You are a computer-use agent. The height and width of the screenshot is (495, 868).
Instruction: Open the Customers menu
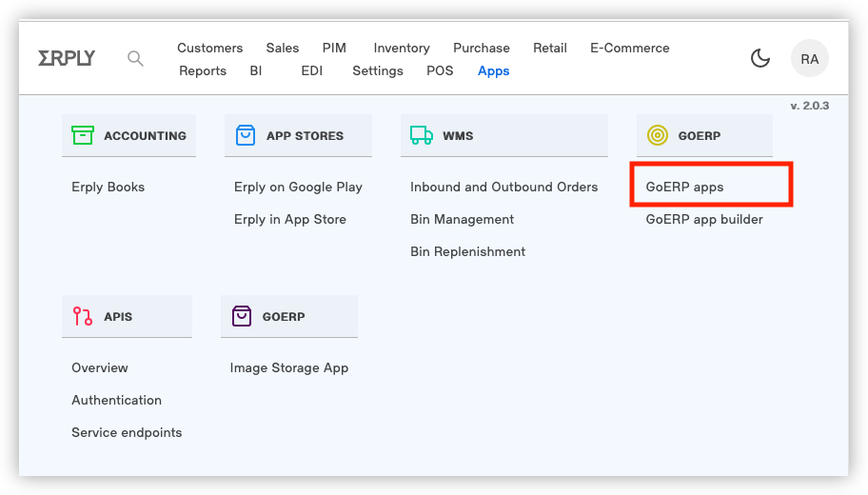click(x=209, y=49)
